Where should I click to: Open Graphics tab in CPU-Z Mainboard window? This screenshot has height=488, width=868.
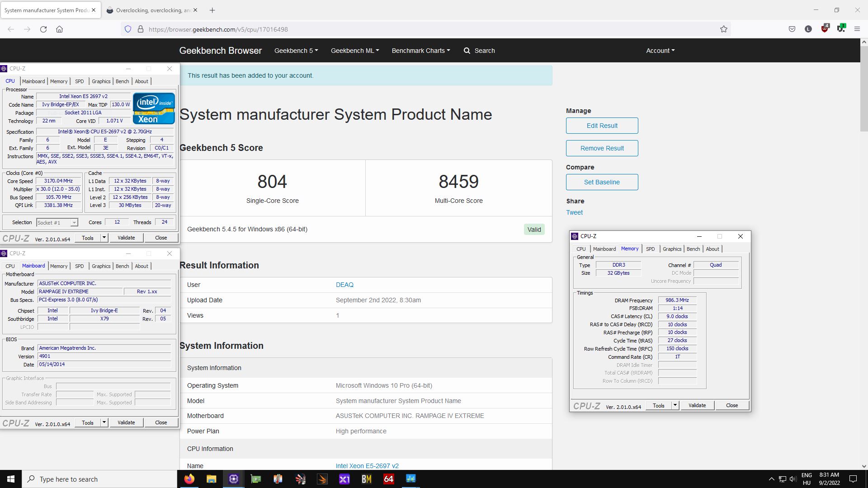[101, 266]
